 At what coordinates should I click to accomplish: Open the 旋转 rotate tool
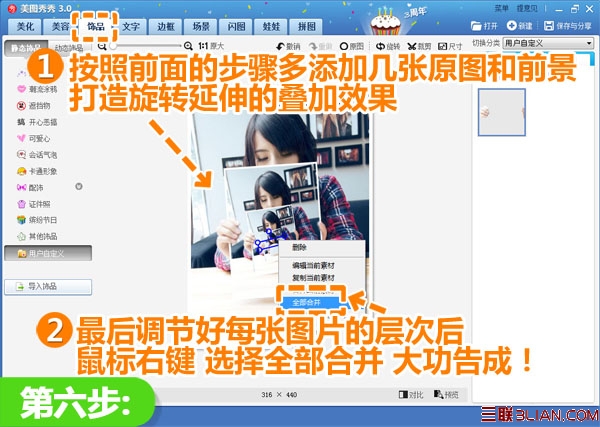[388, 46]
